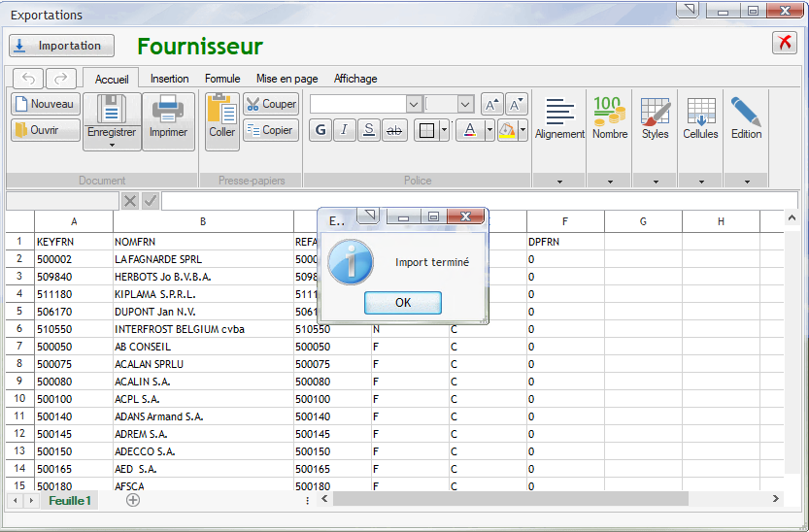
Task: Open the Mise en page tab
Action: click(x=287, y=79)
